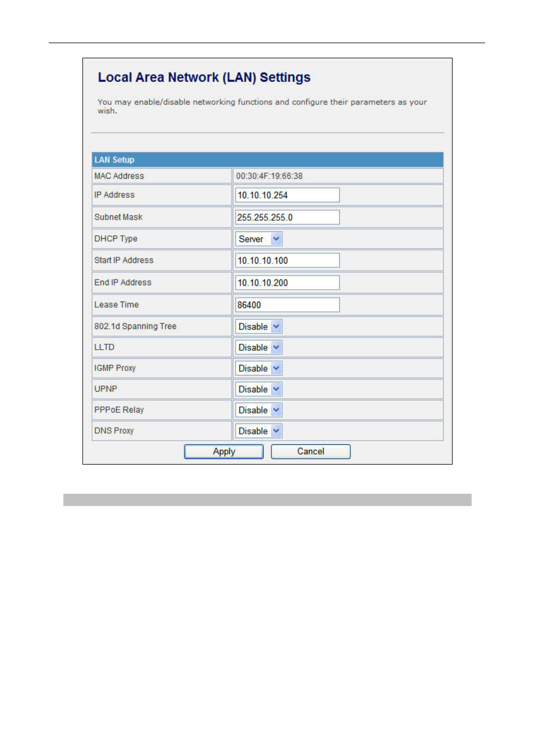Open the PPPoE Relay dropdown
Viewport: 535px width, 756px height.
click(259, 410)
